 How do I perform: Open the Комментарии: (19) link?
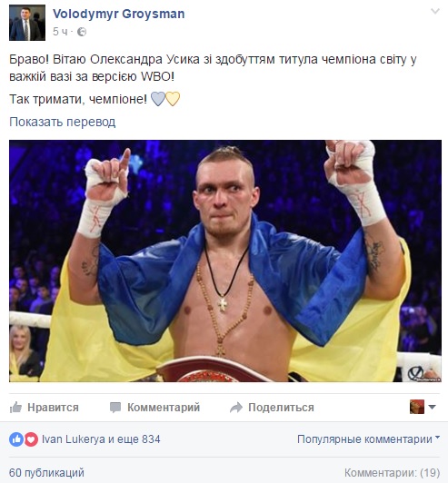point(392,472)
